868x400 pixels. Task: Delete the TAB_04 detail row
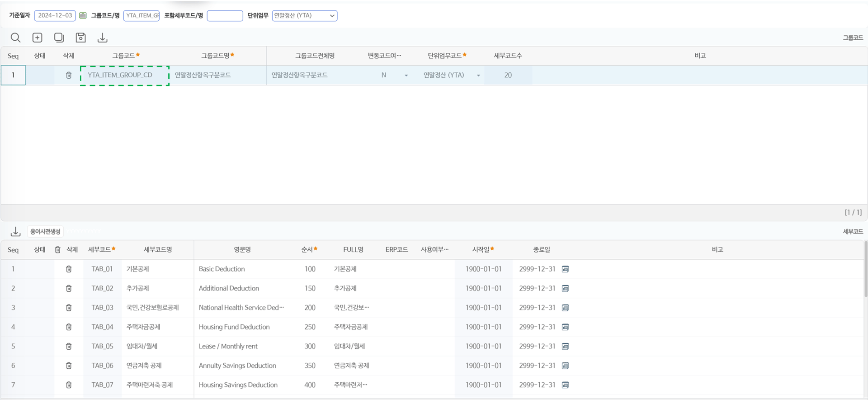[x=69, y=327]
